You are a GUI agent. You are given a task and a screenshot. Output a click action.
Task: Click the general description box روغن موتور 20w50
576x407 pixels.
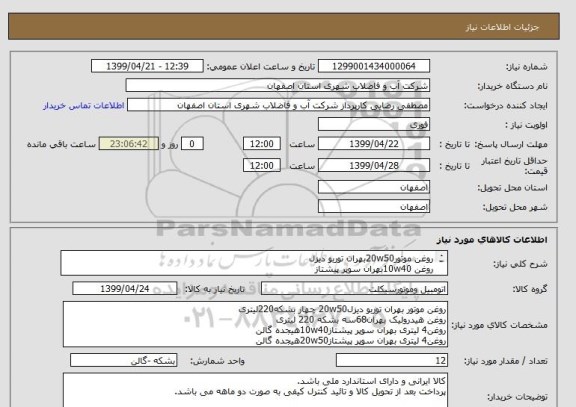tap(254, 263)
